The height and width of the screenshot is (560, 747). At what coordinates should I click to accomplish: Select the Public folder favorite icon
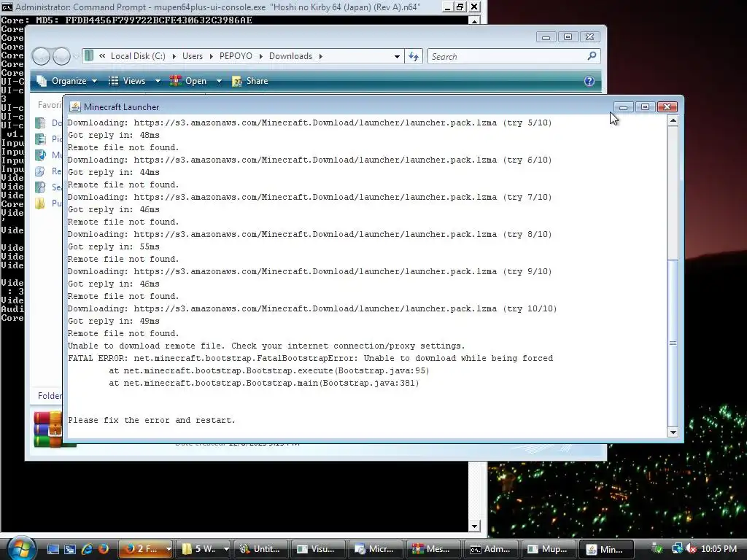pyautogui.click(x=41, y=203)
